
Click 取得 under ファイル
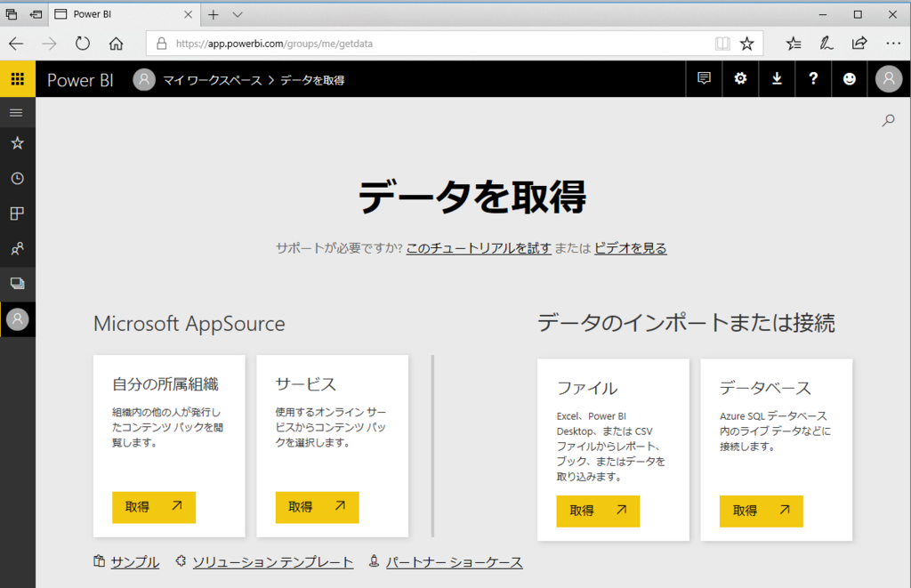597,511
